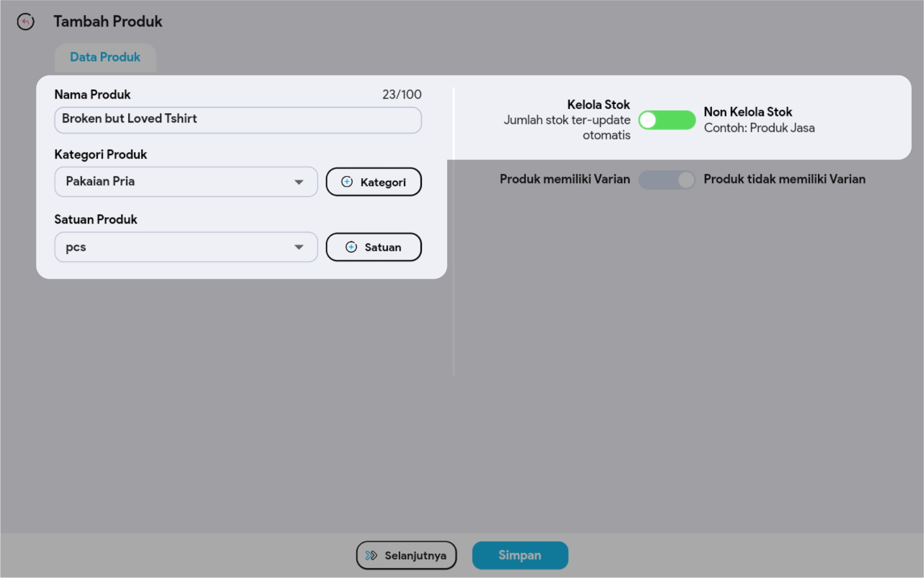Click the plus icon in the Satuan button

(351, 247)
